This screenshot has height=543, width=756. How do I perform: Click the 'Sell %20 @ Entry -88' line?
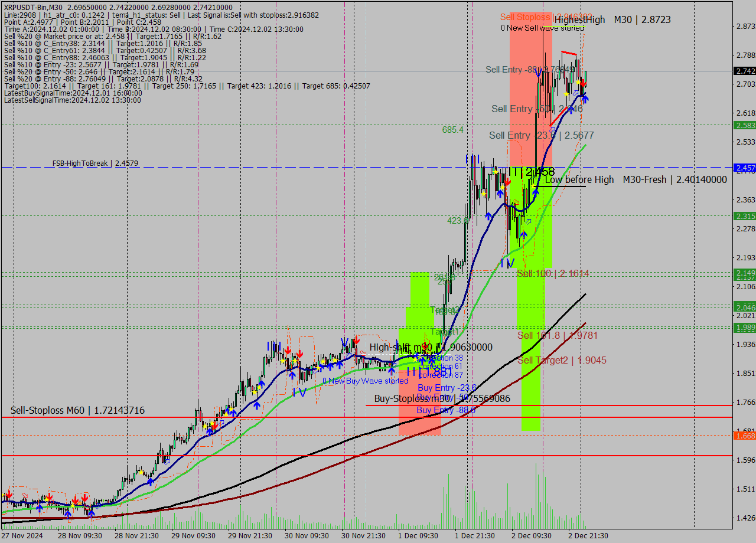[x=103, y=78]
